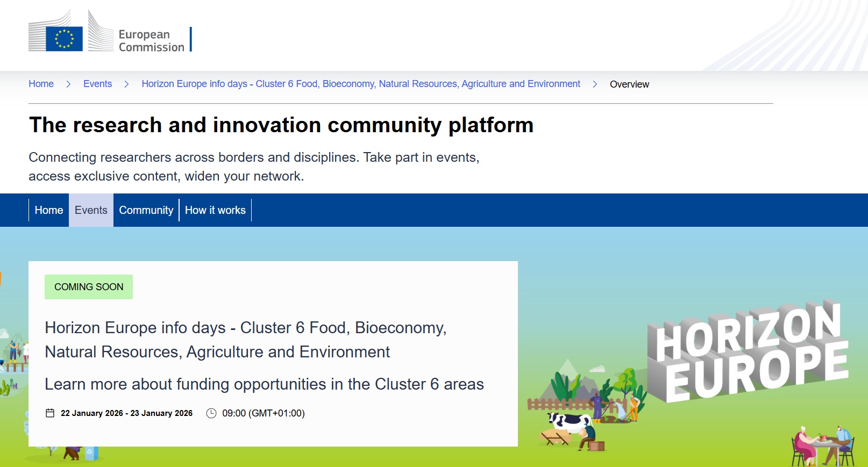Click the European Commission logo
The width and height of the screenshot is (868, 467).
[110, 31]
